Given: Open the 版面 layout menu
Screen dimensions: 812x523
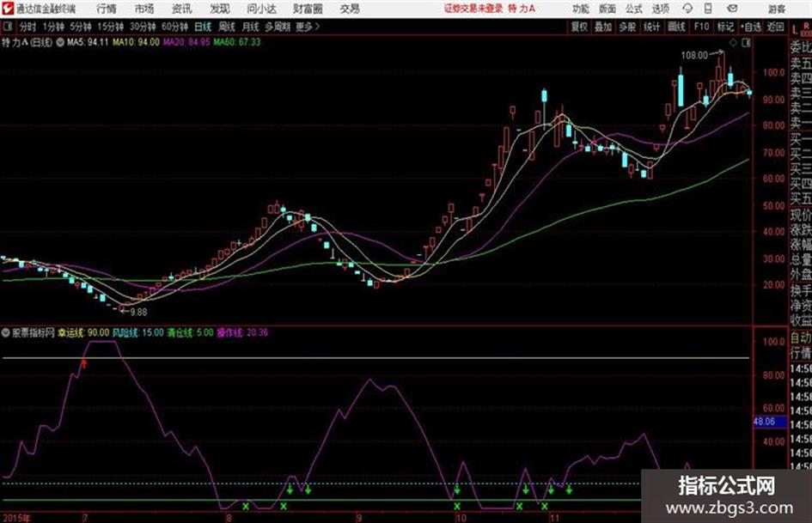Looking at the screenshot, I should click(607, 9).
